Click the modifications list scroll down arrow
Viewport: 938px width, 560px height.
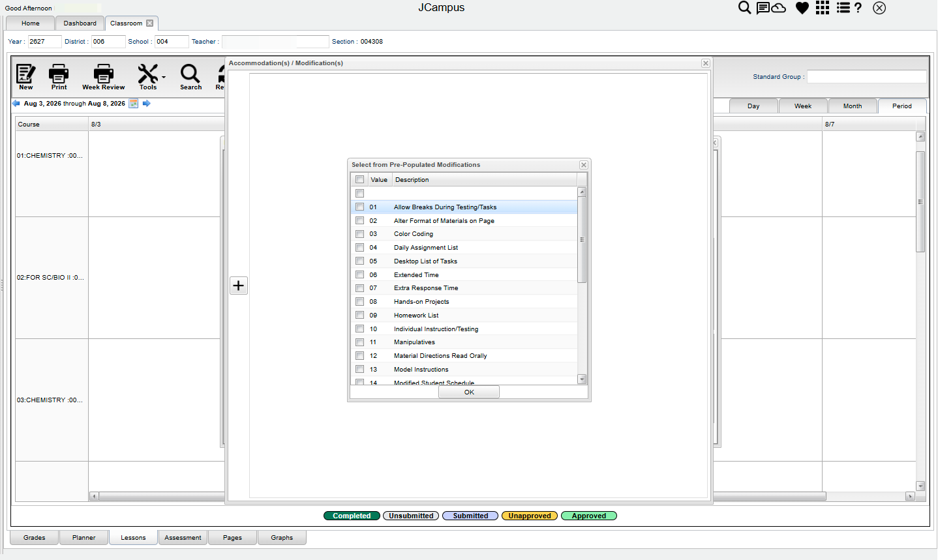[x=582, y=379]
